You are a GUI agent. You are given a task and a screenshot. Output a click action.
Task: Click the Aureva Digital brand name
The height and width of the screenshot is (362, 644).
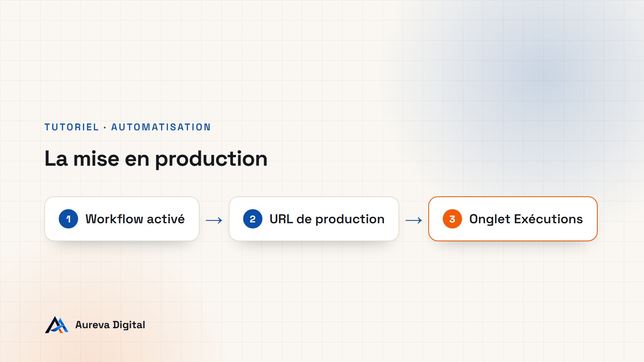(x=110, y=325)
